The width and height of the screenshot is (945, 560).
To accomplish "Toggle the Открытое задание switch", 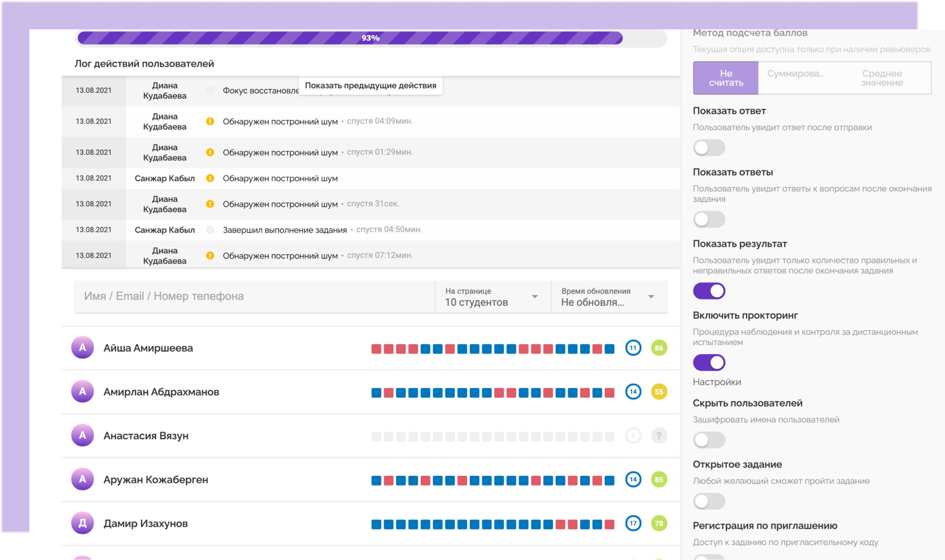I will coord(709,501).
